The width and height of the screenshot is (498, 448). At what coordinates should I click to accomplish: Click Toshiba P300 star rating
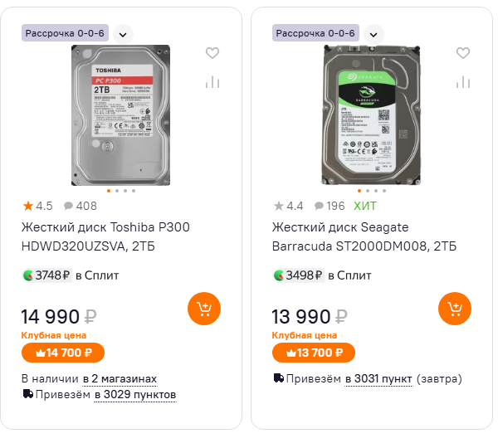[x=37, y=206]
